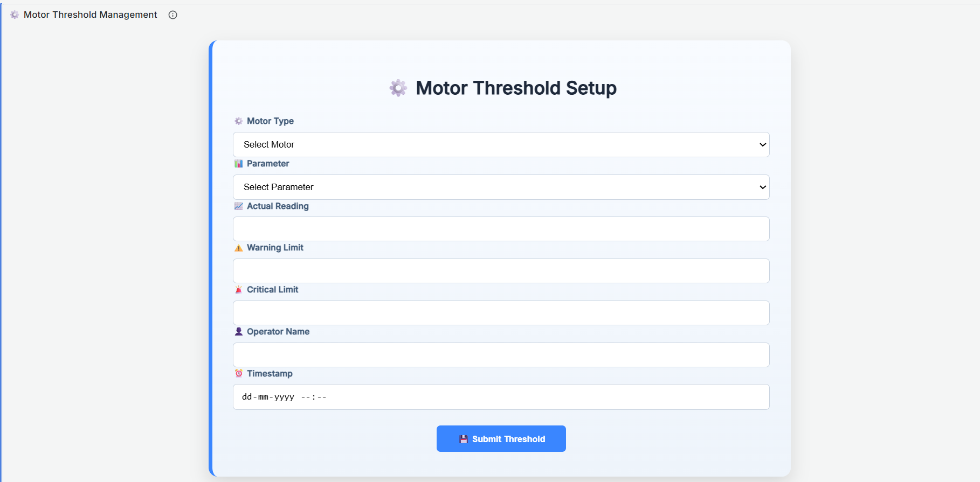Click the Motor Threshold Management page title
The width and height of the screenshot is (980, 482).
coord(91,15)
